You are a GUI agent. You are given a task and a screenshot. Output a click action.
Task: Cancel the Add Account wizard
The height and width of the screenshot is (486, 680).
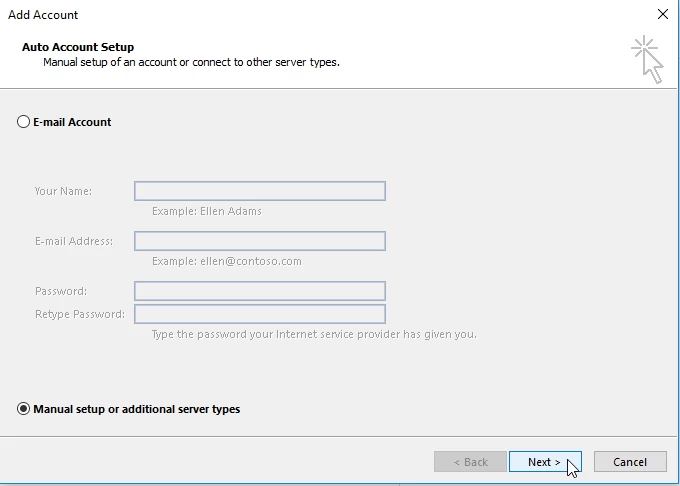(x=630, y=462)
